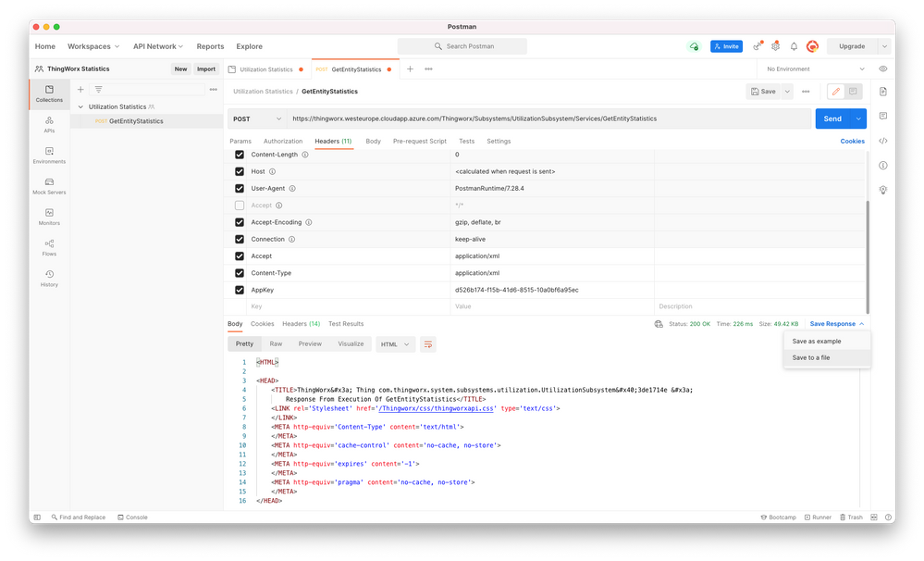Screen dimensions: 924x561
Task: Open the APIs sidebar panel
Action: (49, 124)
